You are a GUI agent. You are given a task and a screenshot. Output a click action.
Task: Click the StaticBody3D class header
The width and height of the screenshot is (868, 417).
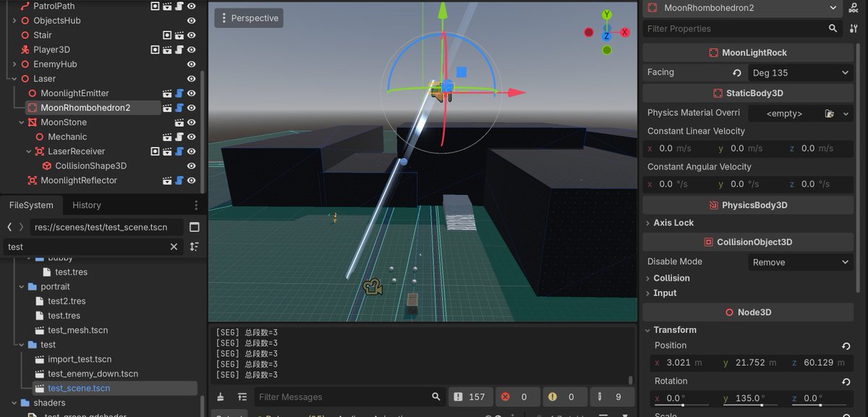(x=748, y=93)
